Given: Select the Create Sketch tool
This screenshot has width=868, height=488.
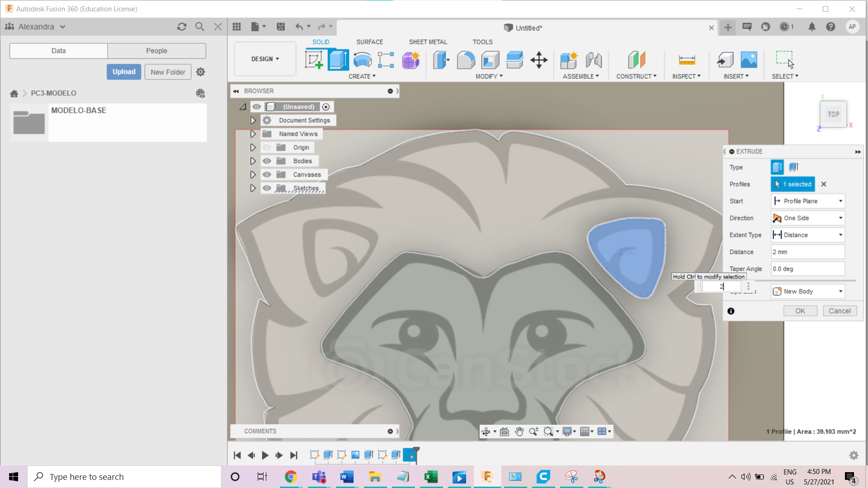Looking at the screenshot, I should click(x=314, y=60).
